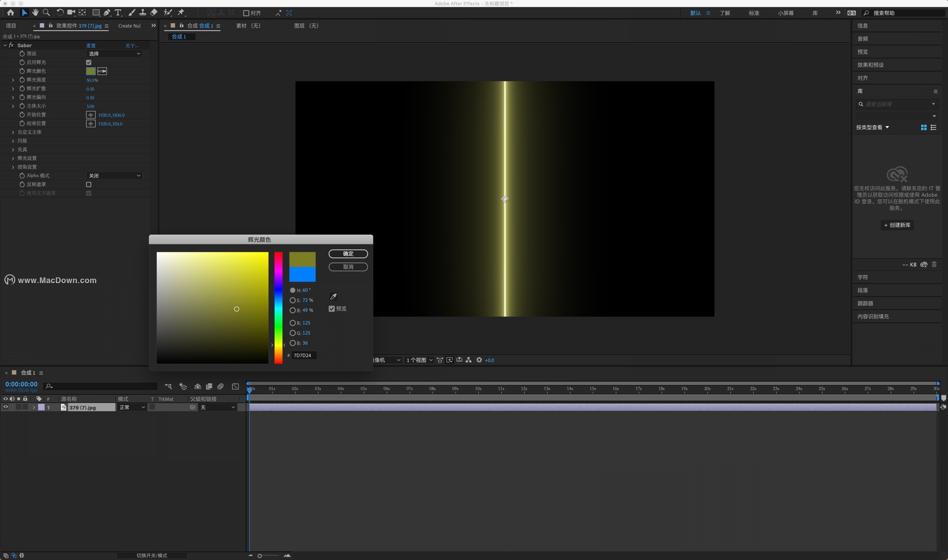948x560 pixels.
Task: Select the Puppet Pin tool
Action: (181, 13)
